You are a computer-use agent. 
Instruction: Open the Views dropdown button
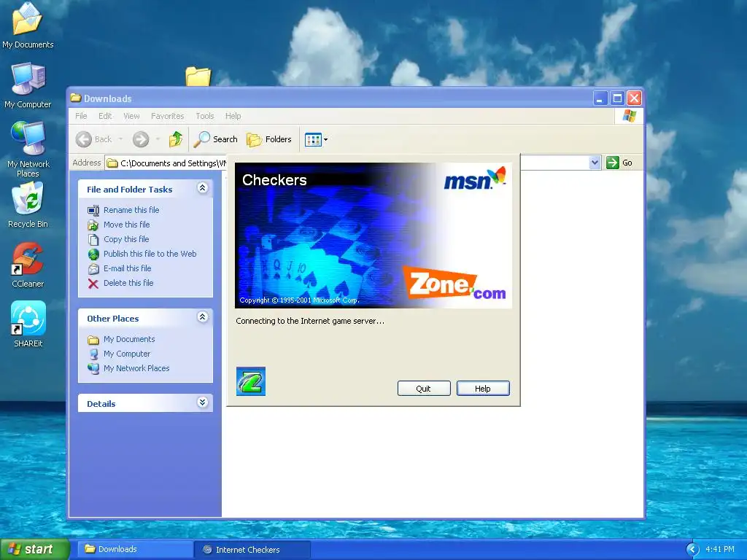coord(316,139)
